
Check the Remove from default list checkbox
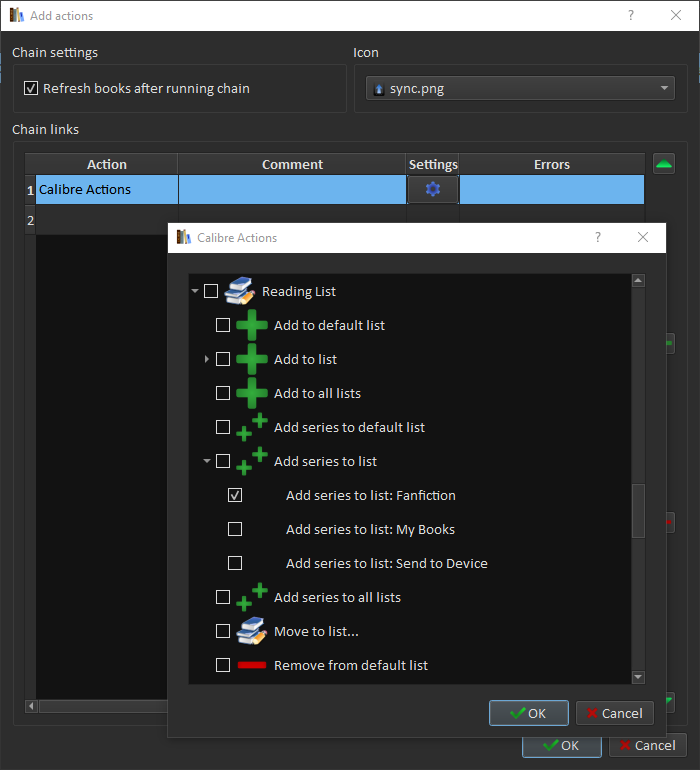pos(223,665)
